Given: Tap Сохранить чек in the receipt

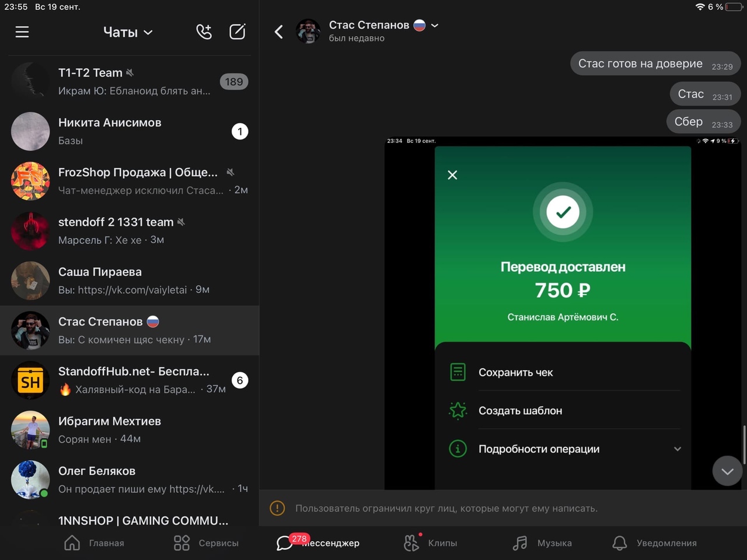Looking at the screenshot, I should (515, 372).
